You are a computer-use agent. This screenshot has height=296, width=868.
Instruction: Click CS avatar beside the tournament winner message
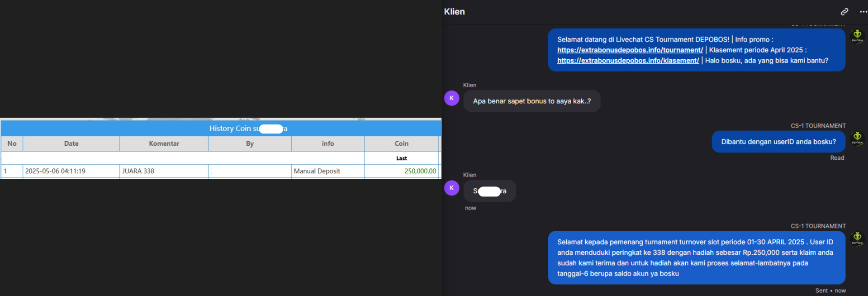click(857, 238)
